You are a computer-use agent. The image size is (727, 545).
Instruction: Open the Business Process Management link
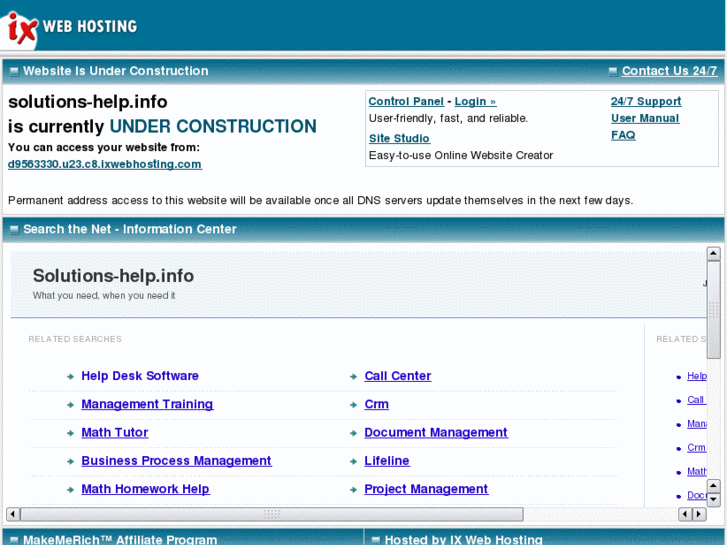coord(176,461)
